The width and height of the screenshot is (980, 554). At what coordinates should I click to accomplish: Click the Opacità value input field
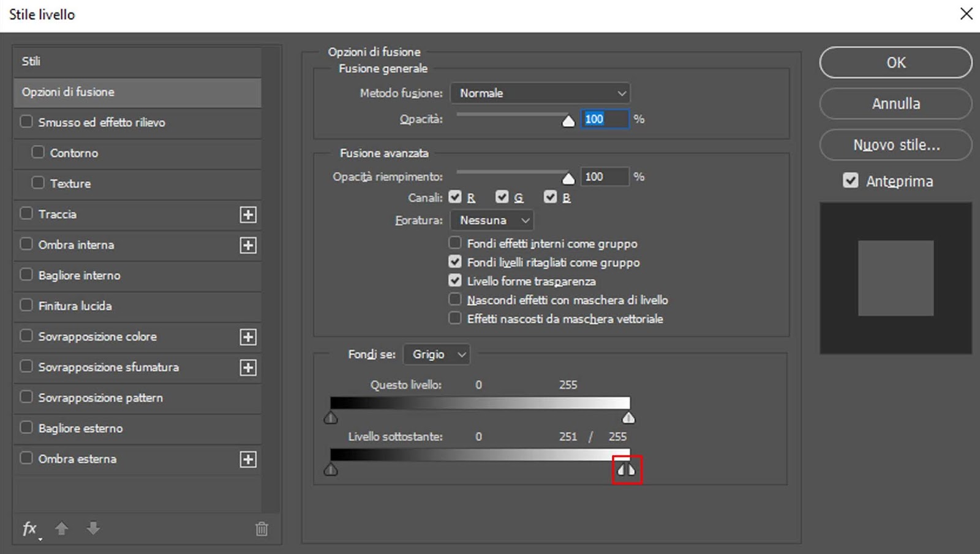pos(605,119)
